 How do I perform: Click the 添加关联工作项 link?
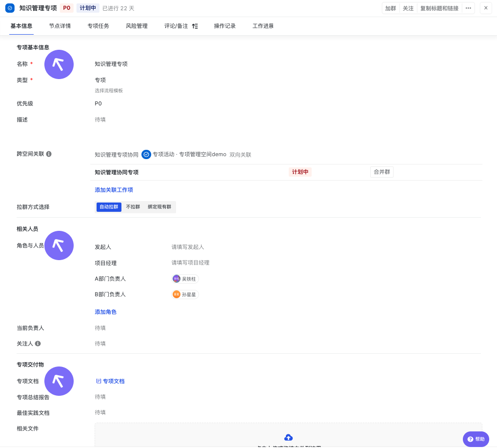(x=114, y=190)
